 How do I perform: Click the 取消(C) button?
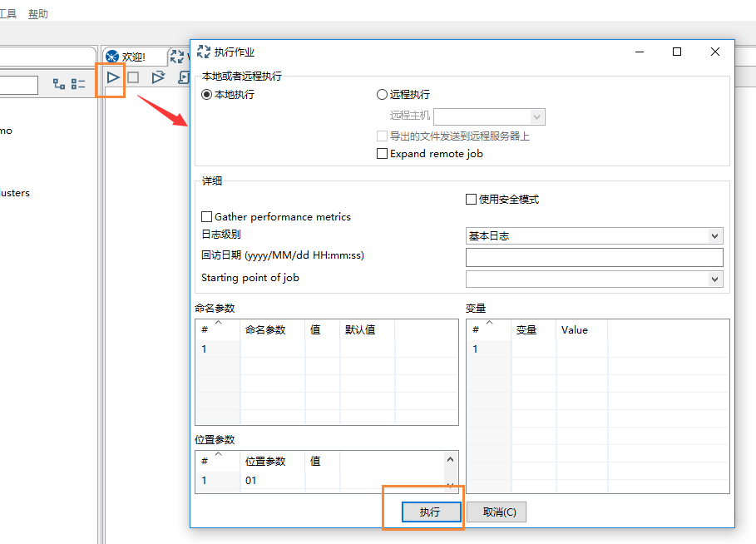click(x=496, y=512)
